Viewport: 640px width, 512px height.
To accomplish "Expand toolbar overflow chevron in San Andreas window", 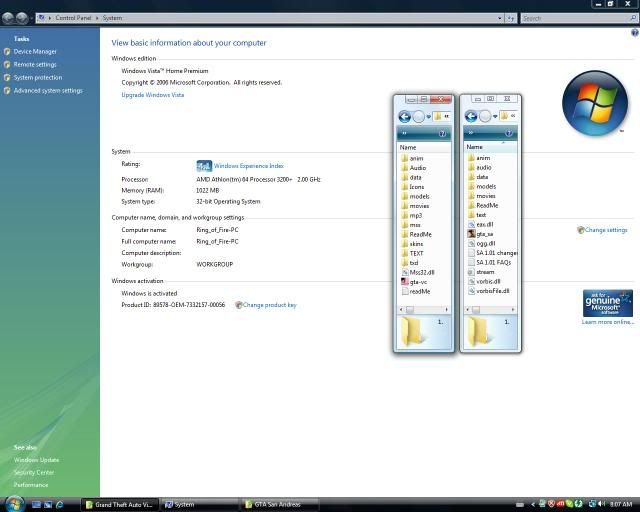I will (471, 133).
